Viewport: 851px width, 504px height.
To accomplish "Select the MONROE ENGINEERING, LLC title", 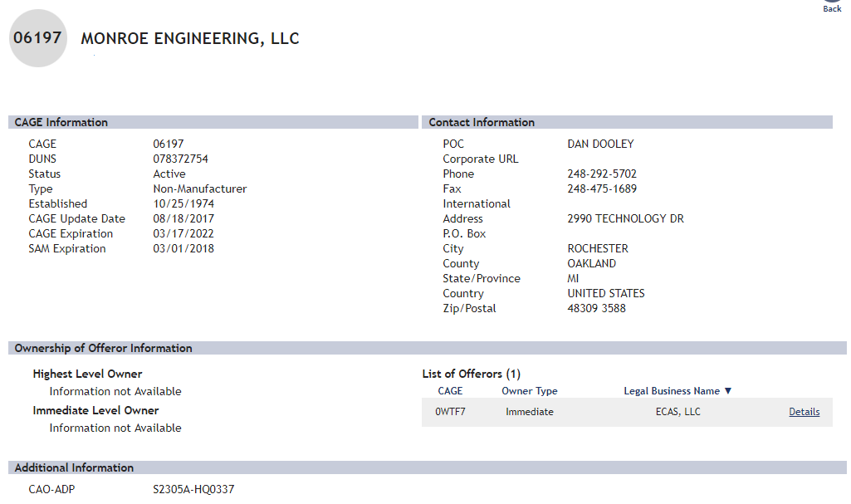I will point(190,39).
